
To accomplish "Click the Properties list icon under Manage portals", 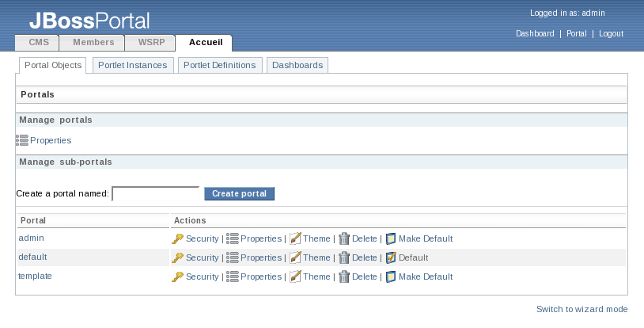I will (22, 140).
